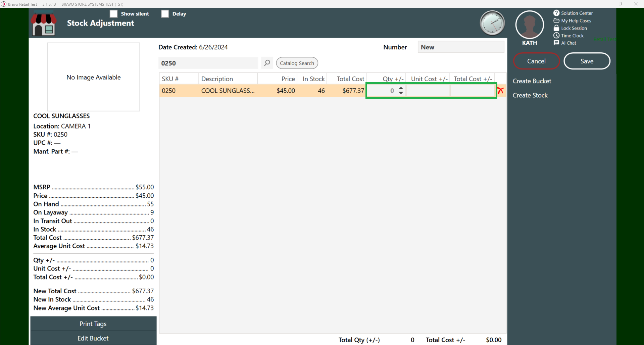Click the footer Total Cost +/- $0.00 value
The width and height of the screenshot is (644, 345).
(494, 340)
